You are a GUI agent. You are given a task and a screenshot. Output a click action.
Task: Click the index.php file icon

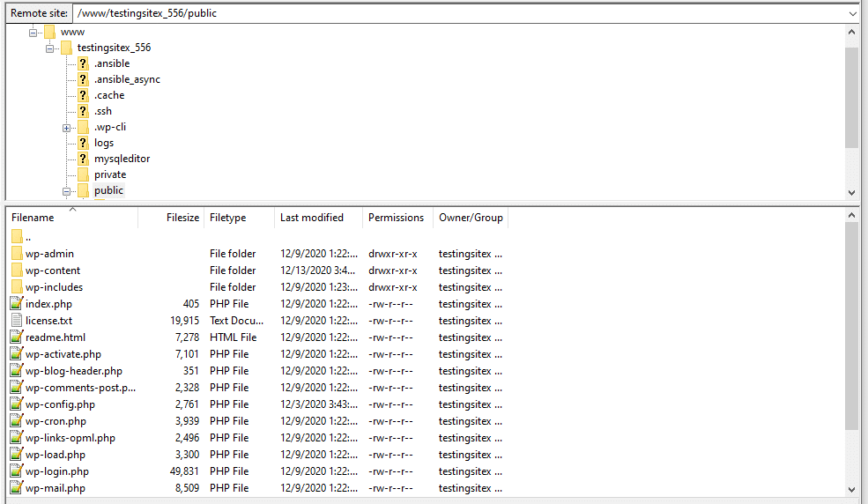pos(17,304)
